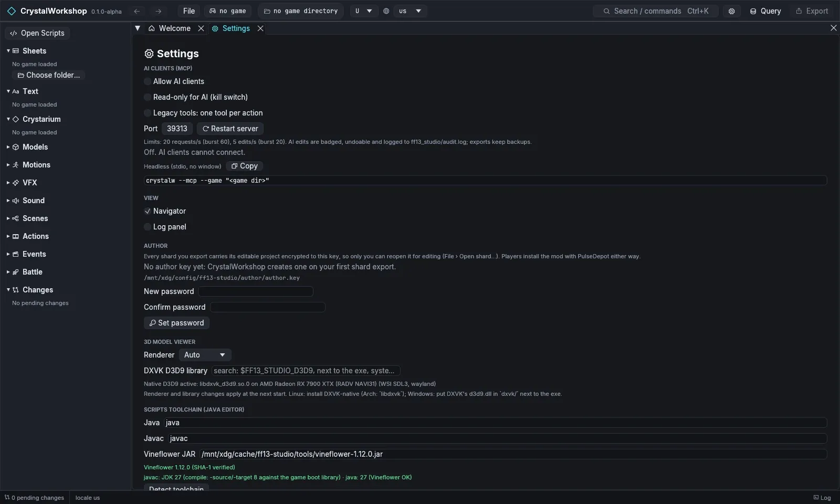Open the us locale dropdown

click(410, 11)
